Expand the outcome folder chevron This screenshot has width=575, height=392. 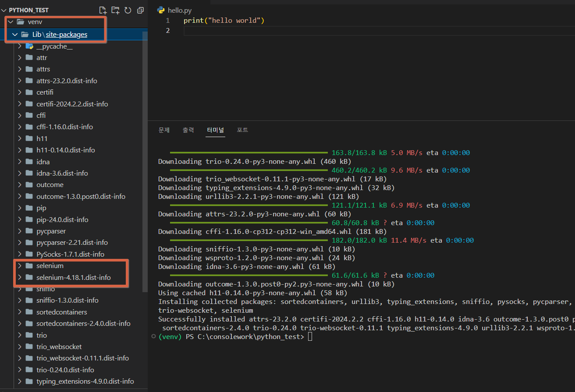[x=19, y=184]
